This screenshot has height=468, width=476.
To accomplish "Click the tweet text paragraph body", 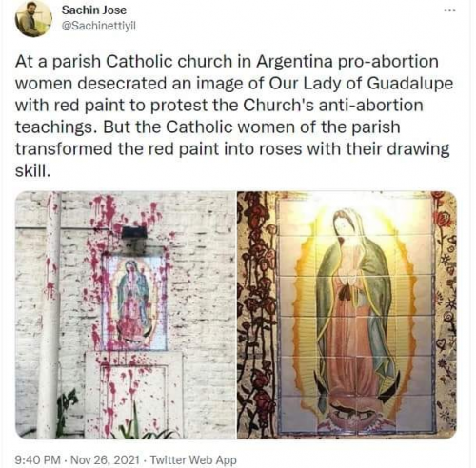I will coord(234,116).
